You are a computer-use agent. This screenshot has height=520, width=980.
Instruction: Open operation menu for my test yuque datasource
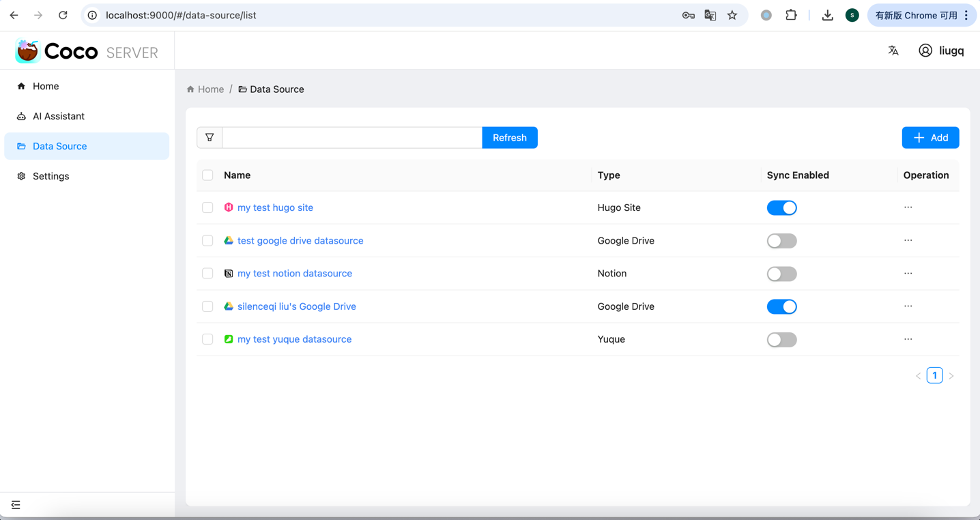pyautogui.click(x=908, y=338)
